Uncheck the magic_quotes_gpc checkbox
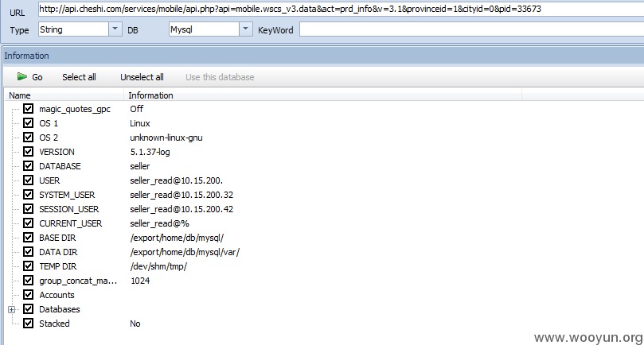644x345 pixels. (29, 109)
